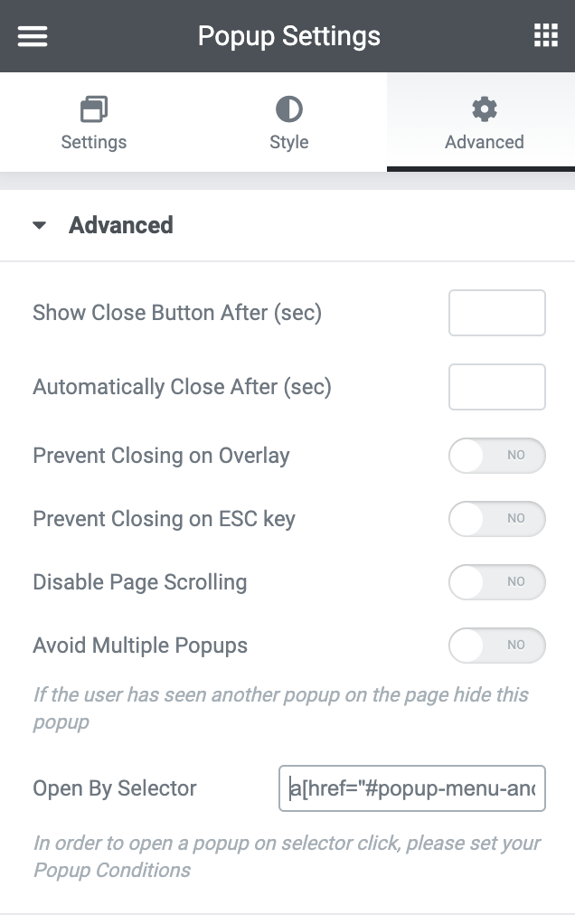Turn on Disable Page Scrolling

click(x=496, y=582)
